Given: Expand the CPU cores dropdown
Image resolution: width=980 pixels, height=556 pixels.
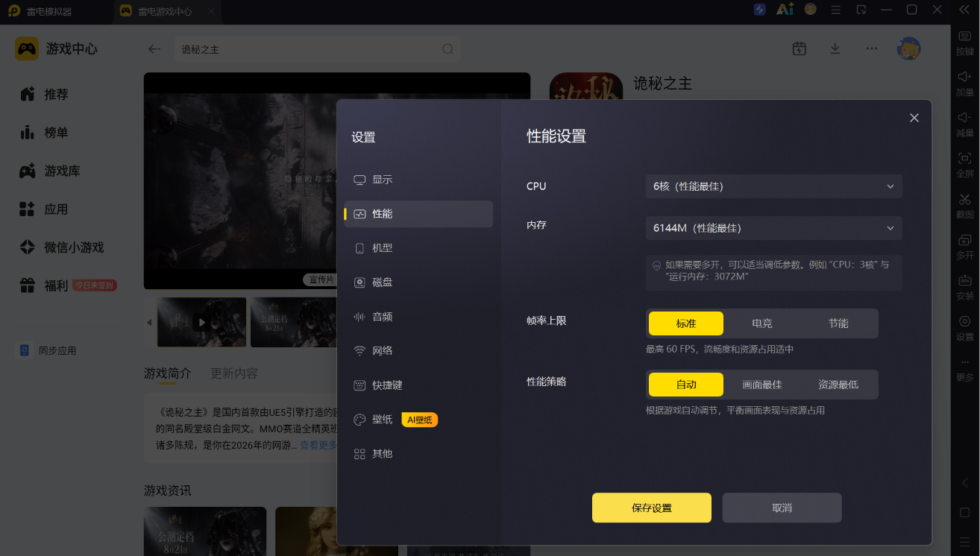Looking at the screenshot, I should (x=773, y=186).
